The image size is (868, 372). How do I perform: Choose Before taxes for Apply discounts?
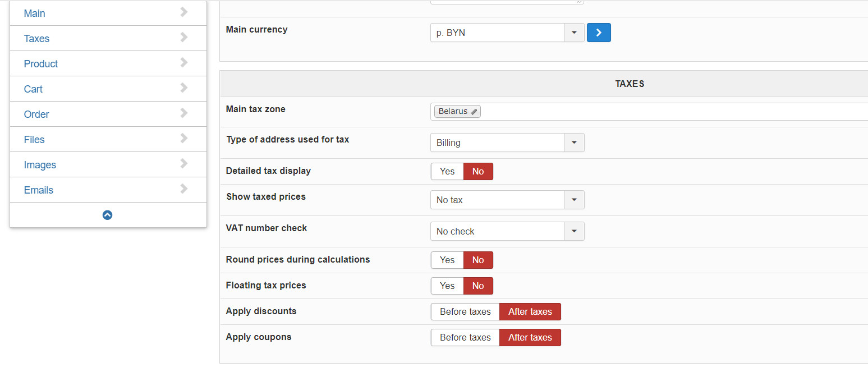click(465, 311)
